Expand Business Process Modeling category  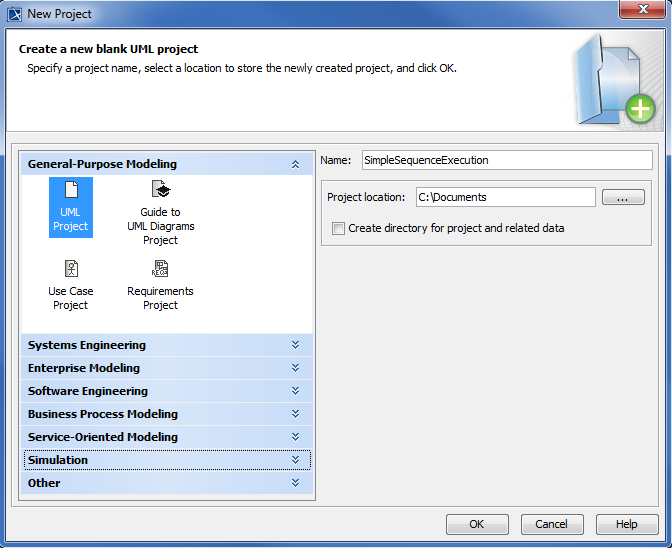tap(167, 414)
